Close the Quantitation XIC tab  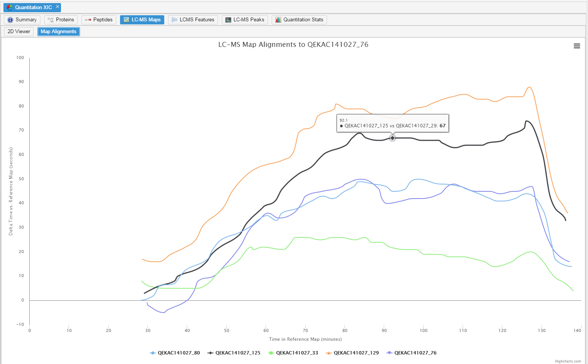coord(58,7)
